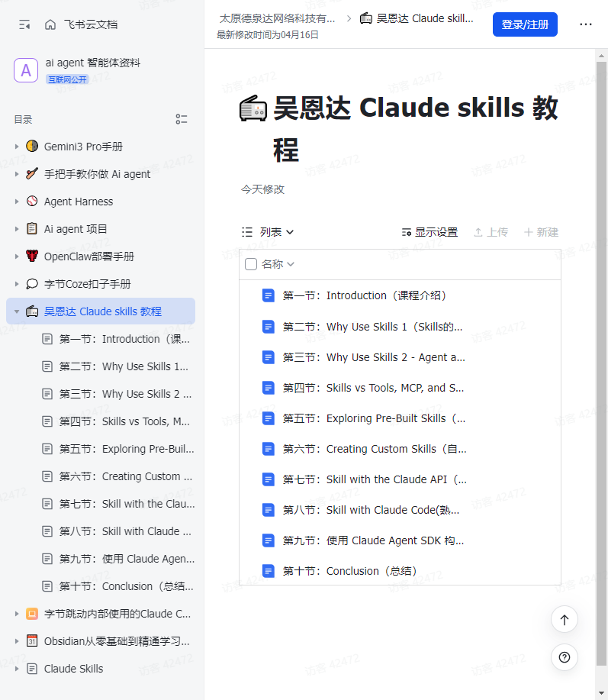
Task: Click the sidebar doc icon of 第九节 使用 Claude Agen
Action: click(47, 559)
